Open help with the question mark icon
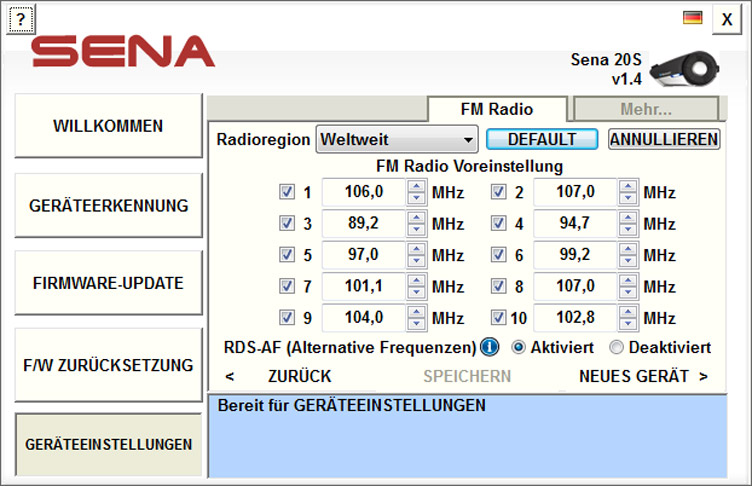The height and width of the screenshot is (486, 752). (21, 19)
